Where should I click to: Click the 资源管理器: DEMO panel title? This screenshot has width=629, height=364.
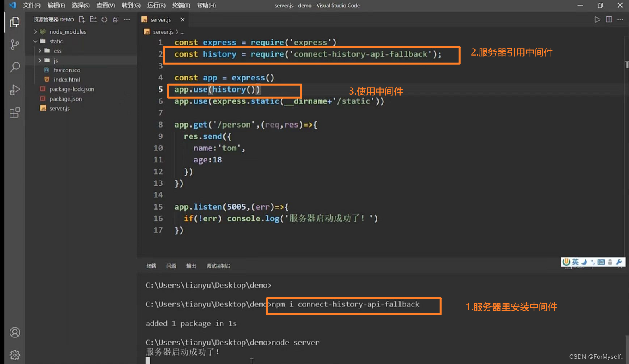54,19
